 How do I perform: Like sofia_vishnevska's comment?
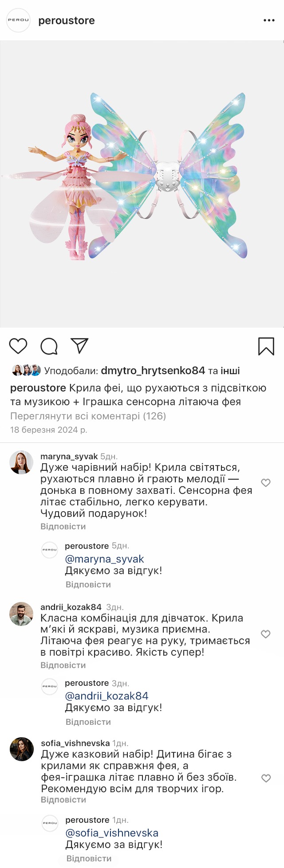pyautogui.click(x=266, y=778)
